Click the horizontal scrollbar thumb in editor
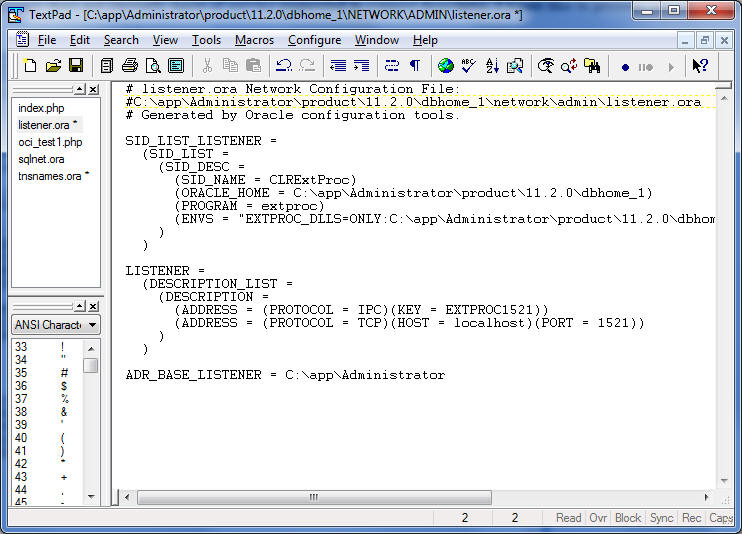Viewport: 742px width, 534px height. click(x=314, y=497)
